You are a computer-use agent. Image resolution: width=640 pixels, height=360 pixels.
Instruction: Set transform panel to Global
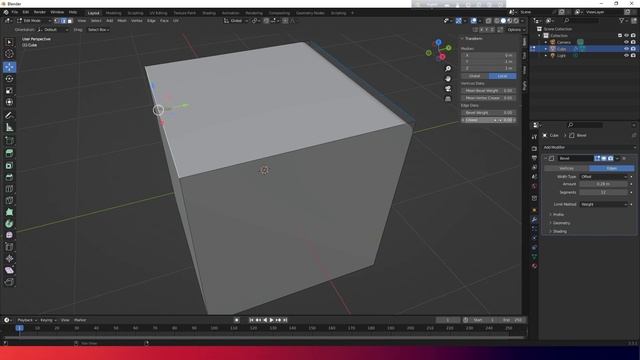475,76
